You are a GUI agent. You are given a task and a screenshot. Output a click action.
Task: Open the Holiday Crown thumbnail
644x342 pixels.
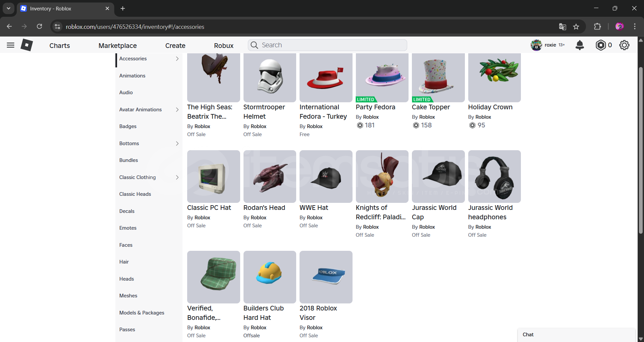pyautogui.click(x=494, y=77)
